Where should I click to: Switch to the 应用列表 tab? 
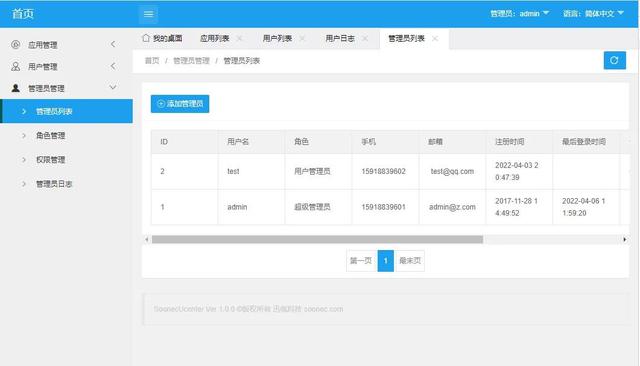click(214, 38)
